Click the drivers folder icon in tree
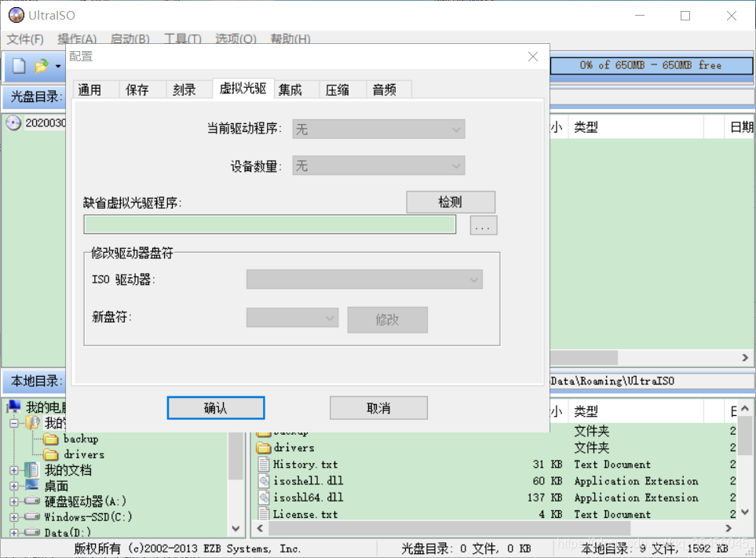Image resolution: width=756 pixels, height=558 pixels. point(50,454)
